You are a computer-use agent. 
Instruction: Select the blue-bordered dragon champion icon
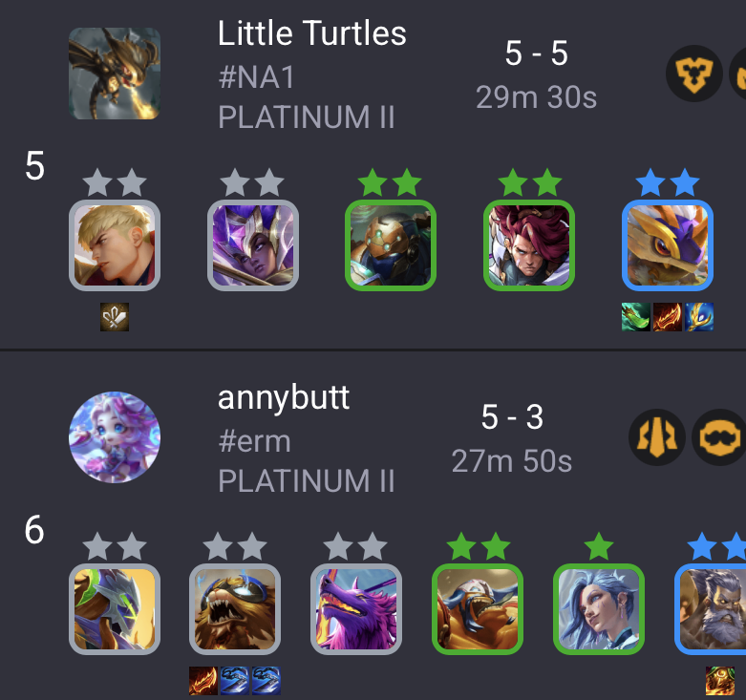(x=668, y=244)
